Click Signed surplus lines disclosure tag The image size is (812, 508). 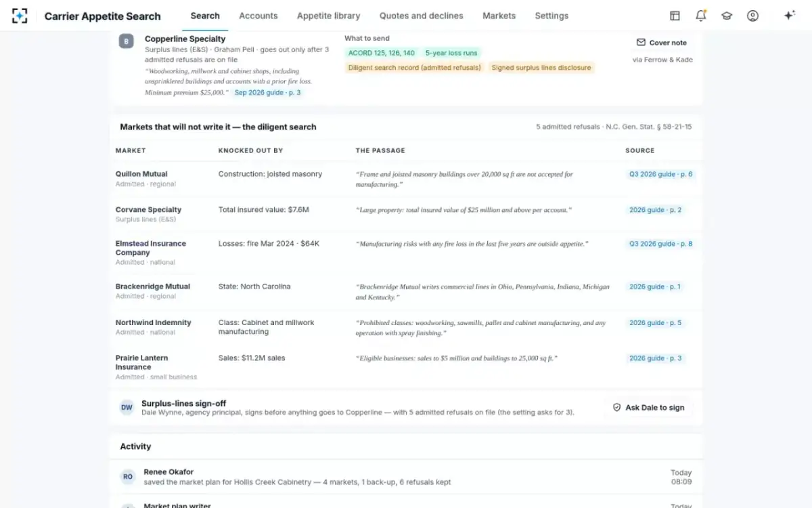click(x=541, y=68)
